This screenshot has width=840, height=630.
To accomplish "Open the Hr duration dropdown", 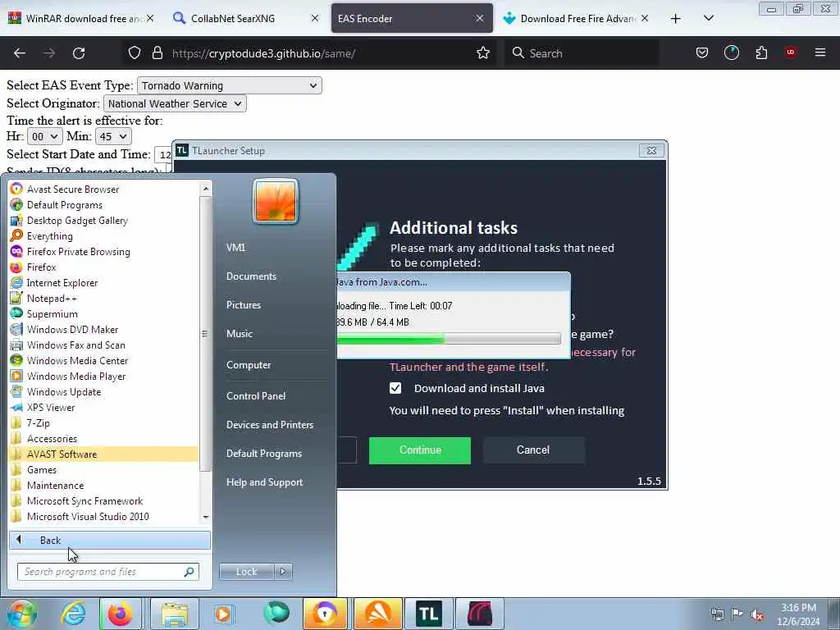I will coord(44,137).
